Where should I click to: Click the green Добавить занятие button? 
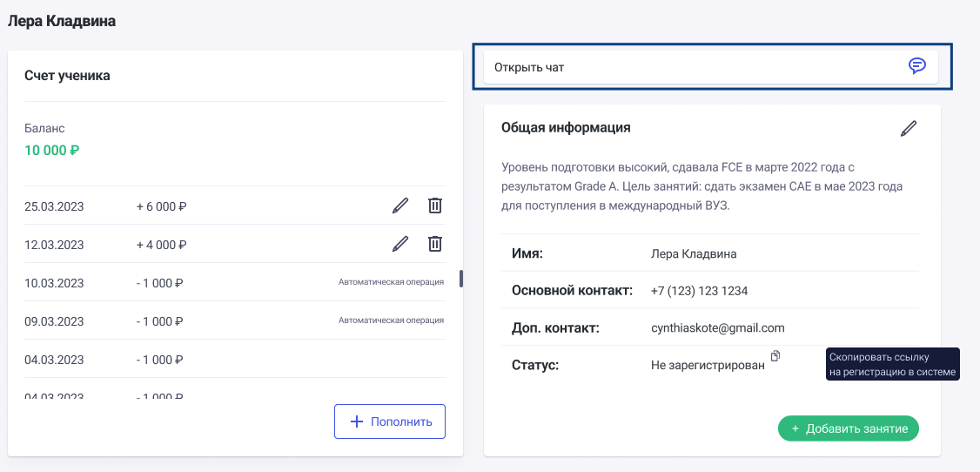pos(849,428)
